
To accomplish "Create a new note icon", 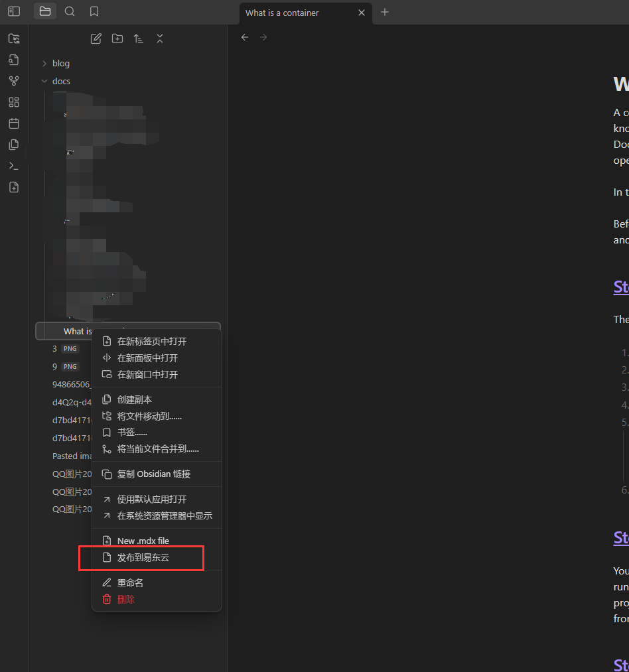I will coord(96,38).
